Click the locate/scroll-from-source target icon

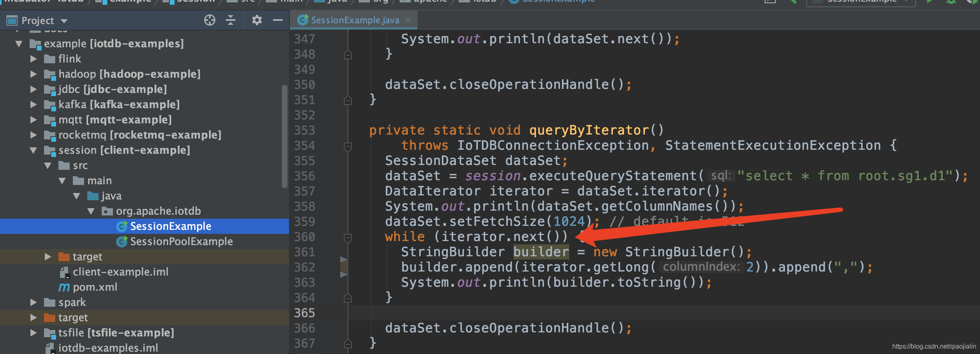pos(210,20)
